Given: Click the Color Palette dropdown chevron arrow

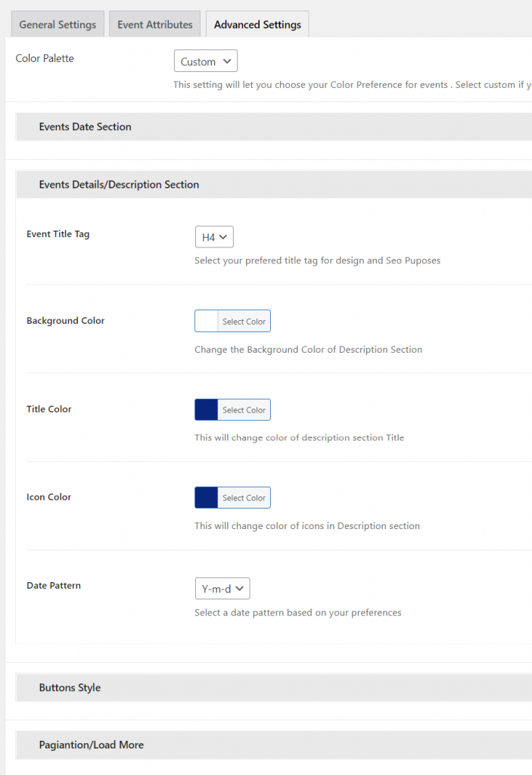Looking at the screenshot, I should point(228,61).
